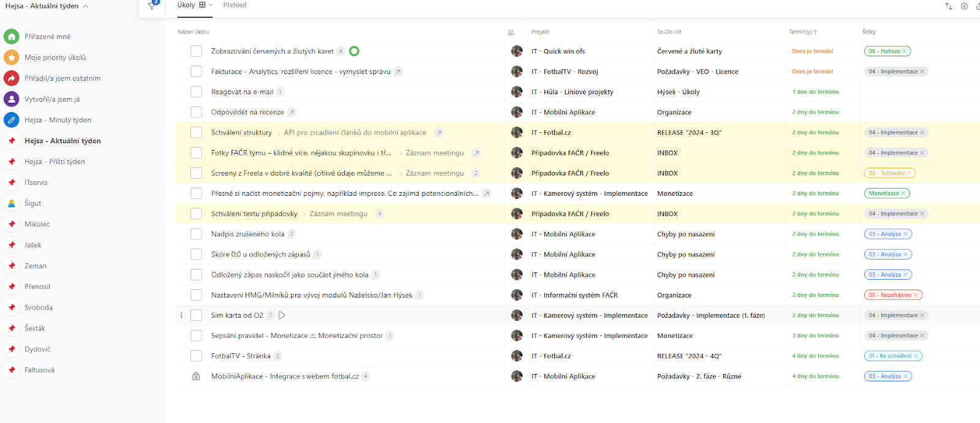Switch to the Přehled tab
This screenshot has height=423, width=980.
point(235,5)
